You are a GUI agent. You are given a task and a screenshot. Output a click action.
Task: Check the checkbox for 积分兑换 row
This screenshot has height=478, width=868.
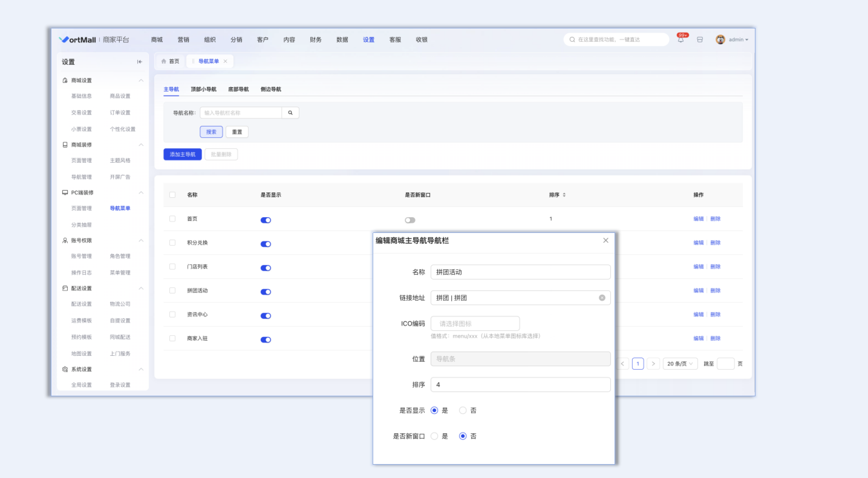172,243
